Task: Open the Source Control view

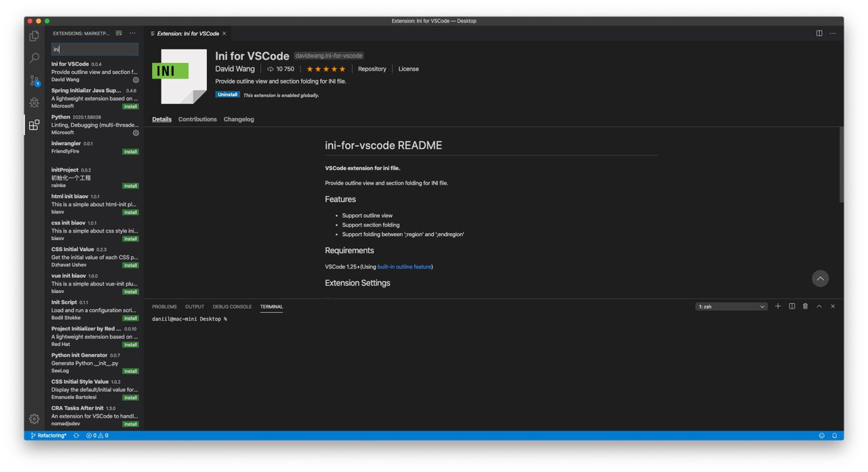Action: [34, 81]
